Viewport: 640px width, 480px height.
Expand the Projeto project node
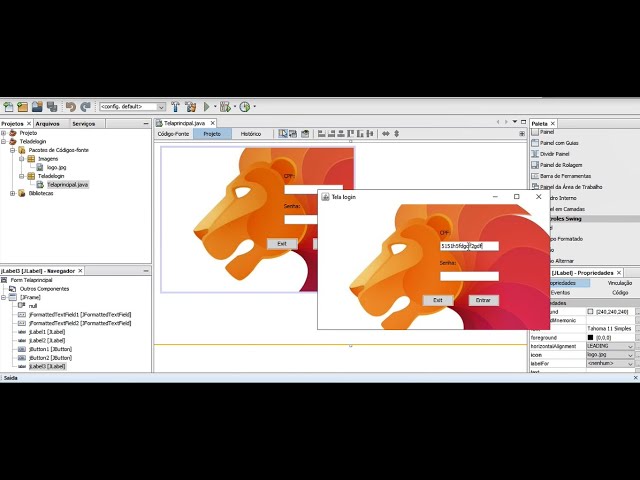4,133
